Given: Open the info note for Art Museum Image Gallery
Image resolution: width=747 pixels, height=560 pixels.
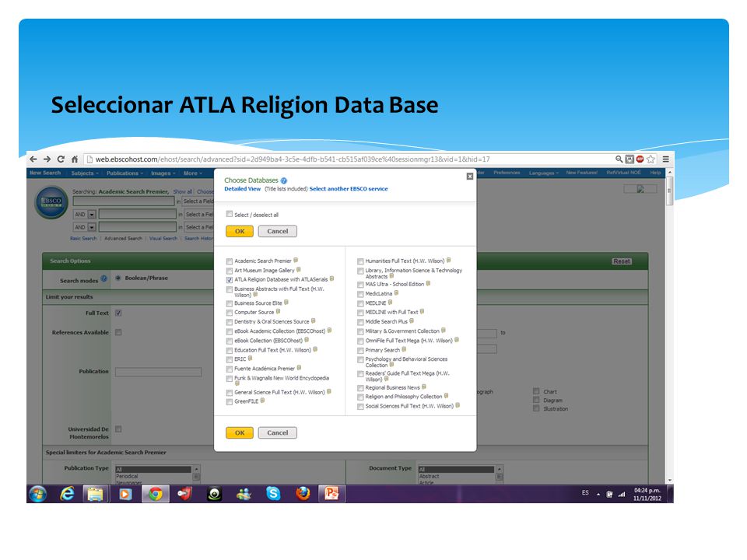Looking at the screenshot, I should 299,270.
